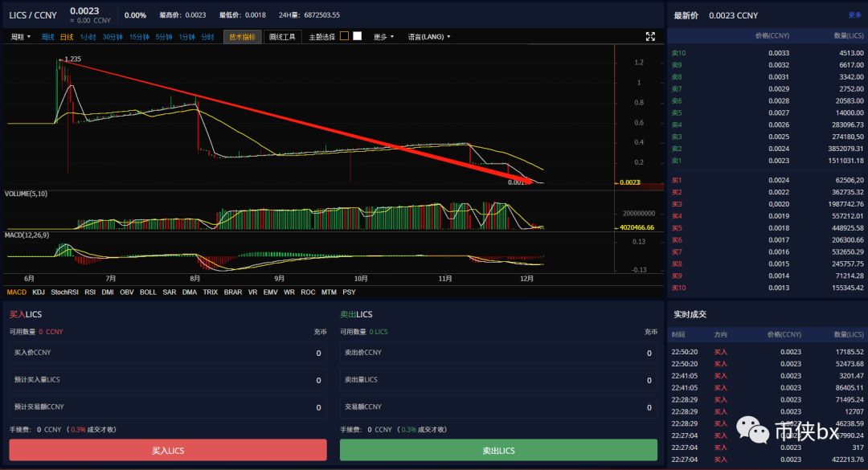Click the 卖5 ask row at 0.0027
Viewport: 868px width, 470px height.
(x=768, y=113)
